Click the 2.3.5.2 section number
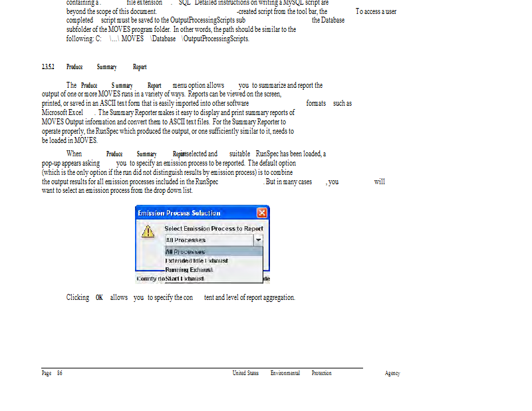Image resolution: width=532 pixels, height=411 pixels. (x=48, y=67)
